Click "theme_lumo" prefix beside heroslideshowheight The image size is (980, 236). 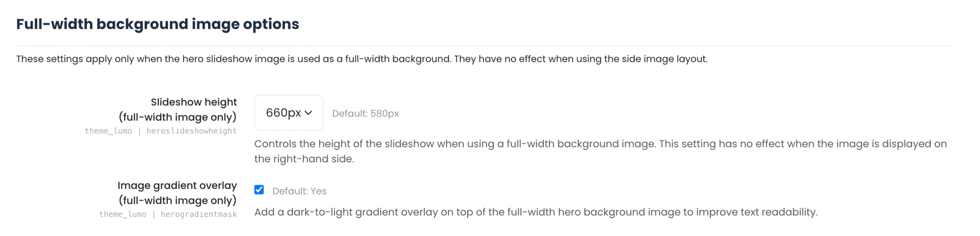point(108,131)
